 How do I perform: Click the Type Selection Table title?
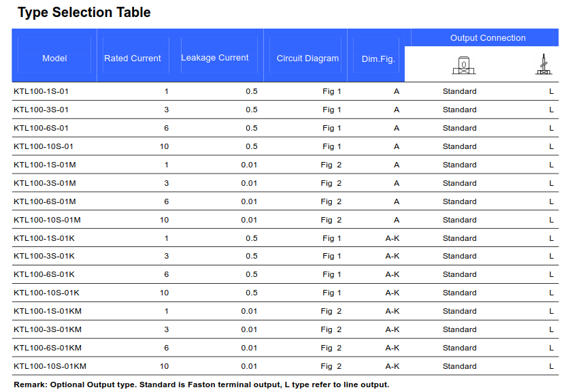(x=84, y=12)
